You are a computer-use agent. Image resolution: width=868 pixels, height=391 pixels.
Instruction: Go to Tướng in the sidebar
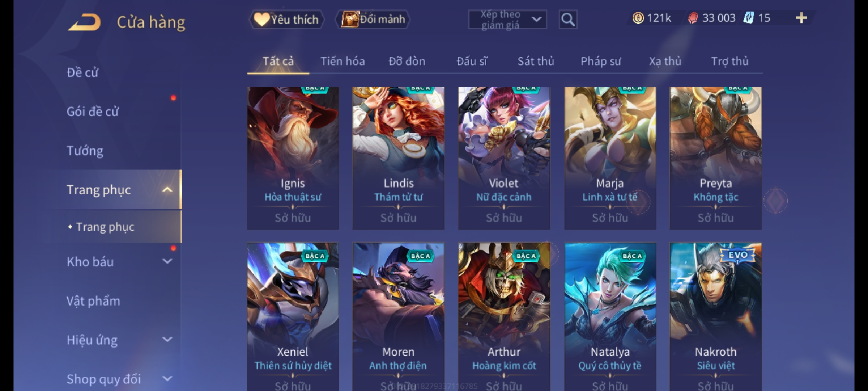(85, 151)
